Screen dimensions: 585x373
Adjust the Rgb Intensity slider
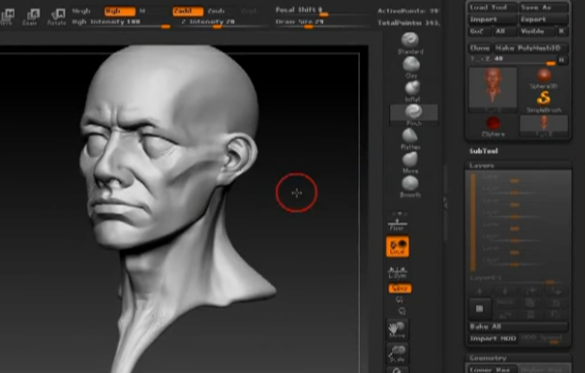tap(121, 23)
